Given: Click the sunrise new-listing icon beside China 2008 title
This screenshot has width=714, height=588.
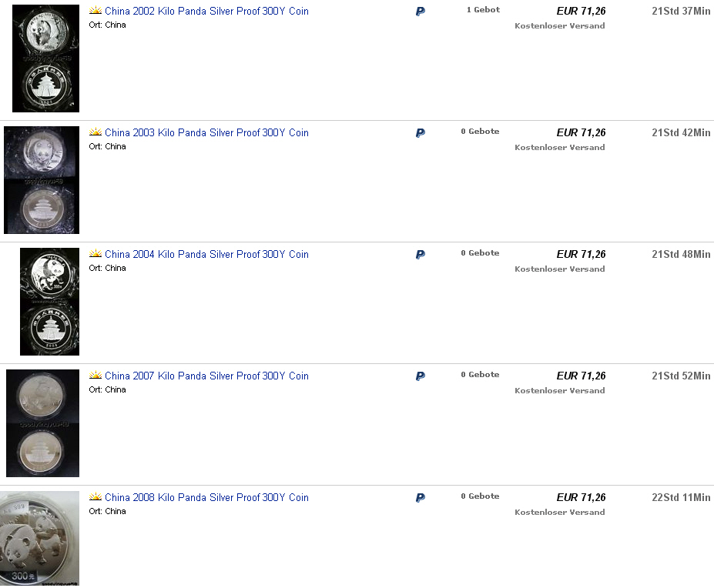Looking at the screenshot, I should [96, 497].
